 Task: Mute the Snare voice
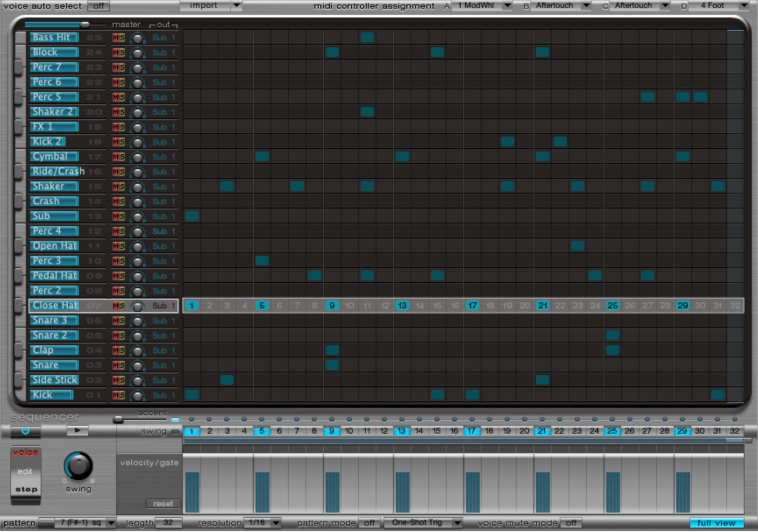tap(116, 365)
